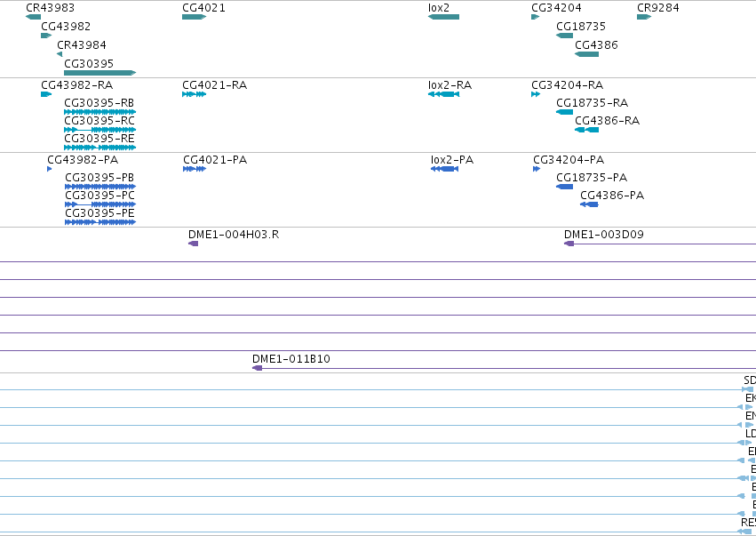Click the CG30395-PB protein feature
This screenshot has height=536, width=756.
(x=100, y=187)
